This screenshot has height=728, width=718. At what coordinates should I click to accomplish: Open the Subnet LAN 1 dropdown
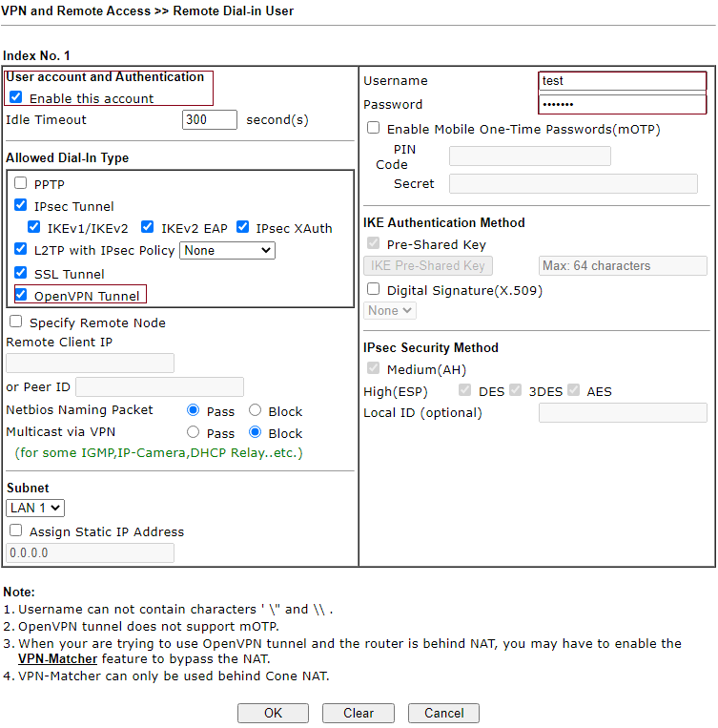pos(35,509)
